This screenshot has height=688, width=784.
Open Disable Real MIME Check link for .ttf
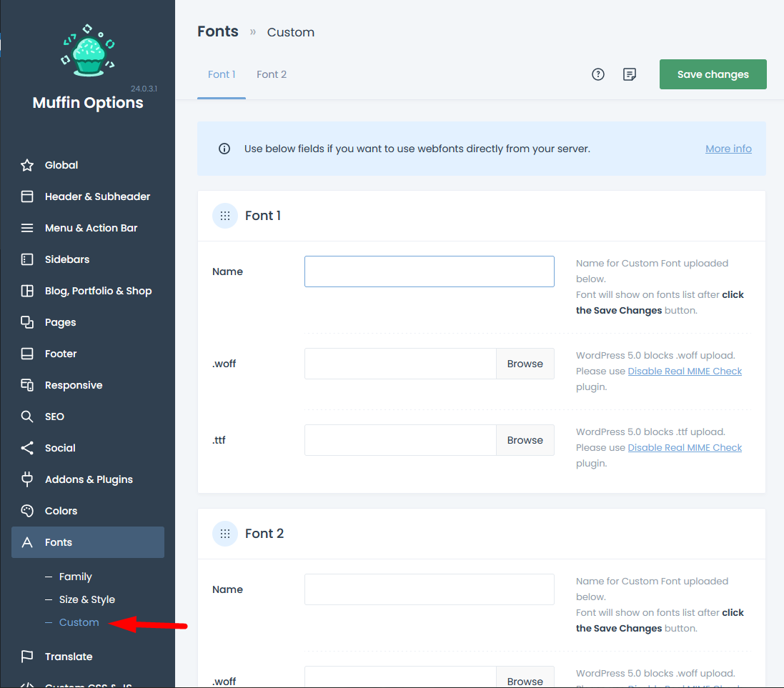685,447
